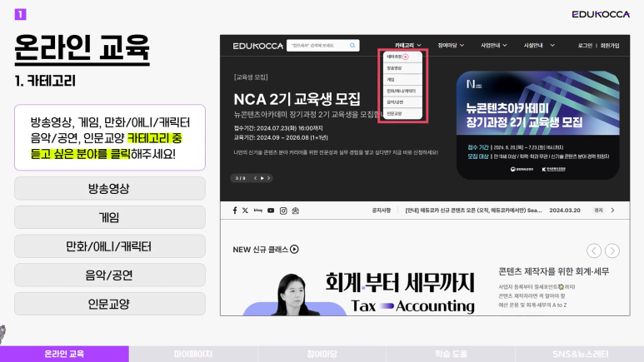Switch to the 온라인 교육 bottom tab

64,354
